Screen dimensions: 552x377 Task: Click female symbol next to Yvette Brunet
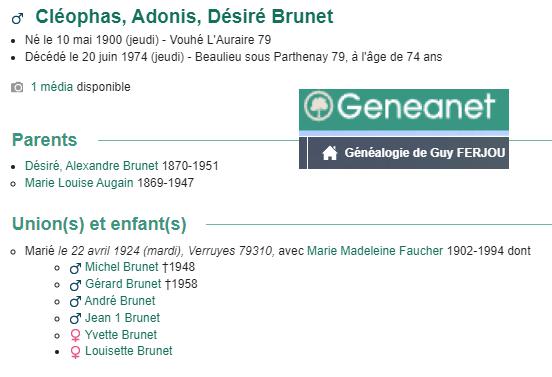[x=75, y=335]
